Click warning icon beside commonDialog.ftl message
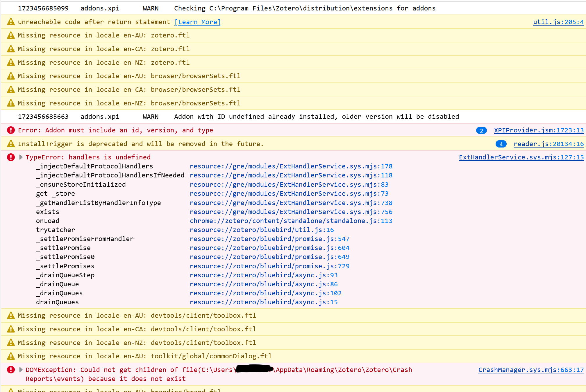This screenshot has width=586, height=392. coord(11,356)
